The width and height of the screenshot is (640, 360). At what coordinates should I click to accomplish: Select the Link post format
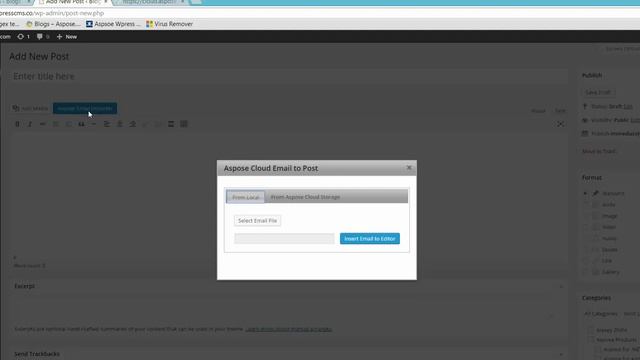[585, 260]
